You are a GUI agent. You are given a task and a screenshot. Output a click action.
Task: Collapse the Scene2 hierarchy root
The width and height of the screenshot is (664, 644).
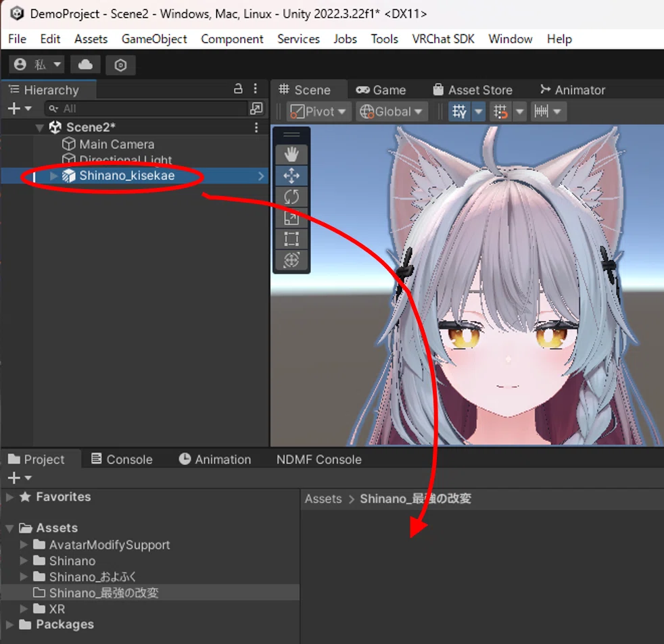pos(39,127)
